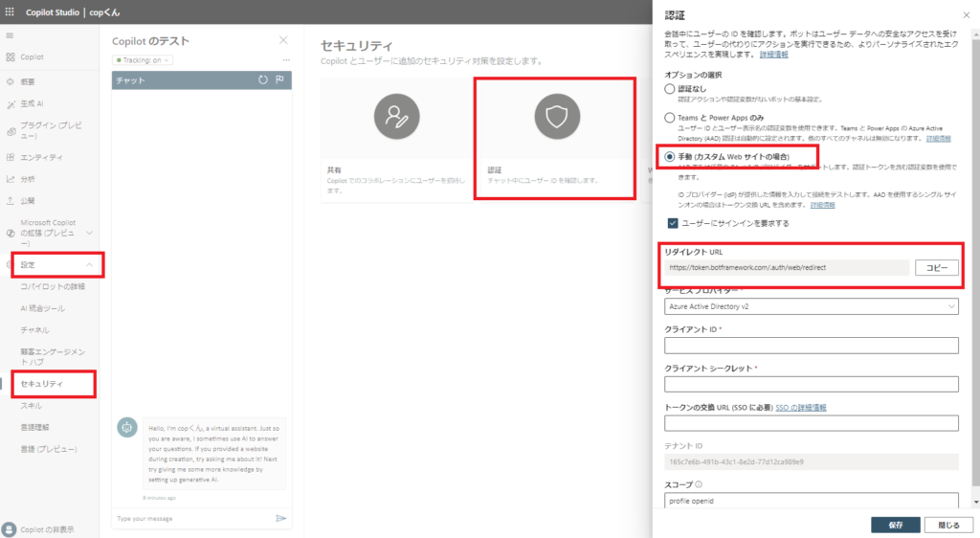Collapse the 設定 section chevron
This screenshot has height=538, width=980.
(89, 265)
